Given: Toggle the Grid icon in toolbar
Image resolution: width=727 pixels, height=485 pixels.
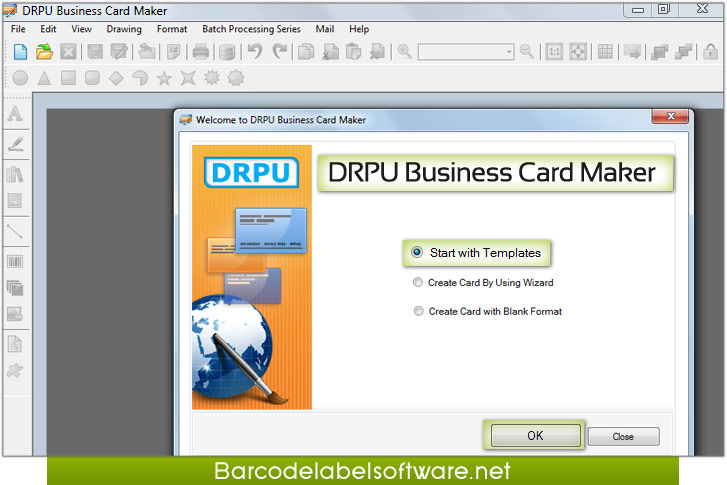Looking at the screenshot, I should 605,51.
